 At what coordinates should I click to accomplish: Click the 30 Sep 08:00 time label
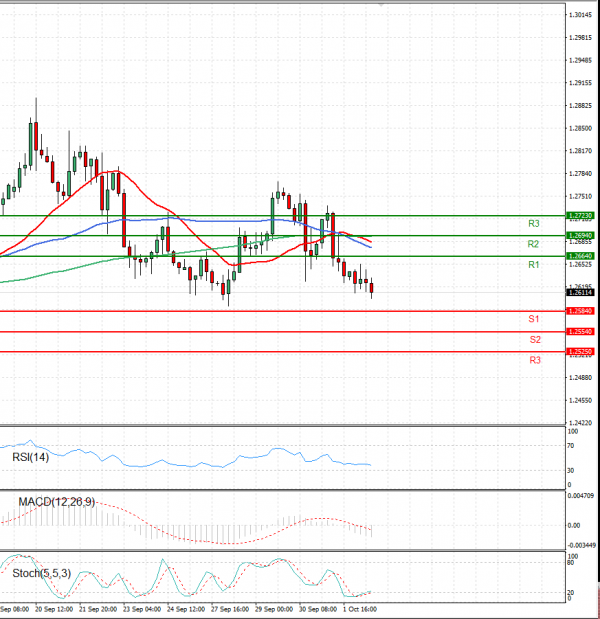tap(318, 609)
